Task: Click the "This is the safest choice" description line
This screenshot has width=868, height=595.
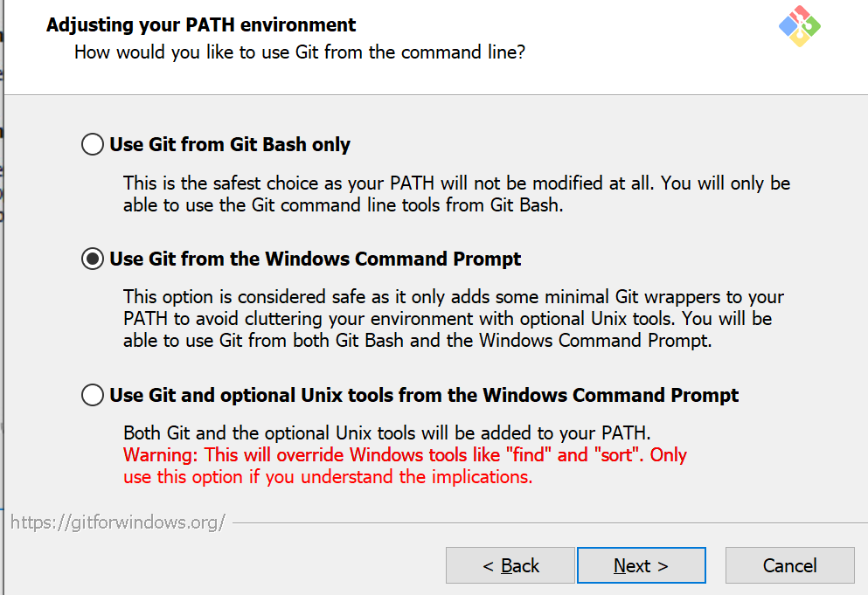Action: pyautogui.click(x=456, y=183)
